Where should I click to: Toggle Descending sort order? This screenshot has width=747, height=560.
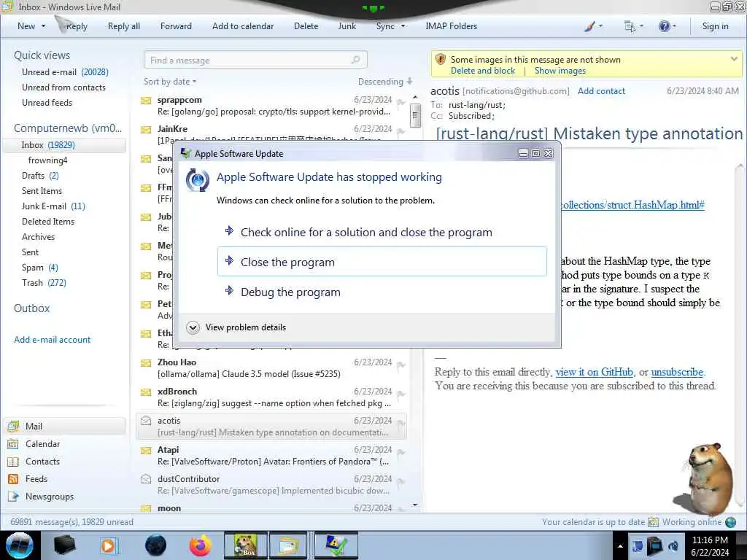click(x=385, y=82)
